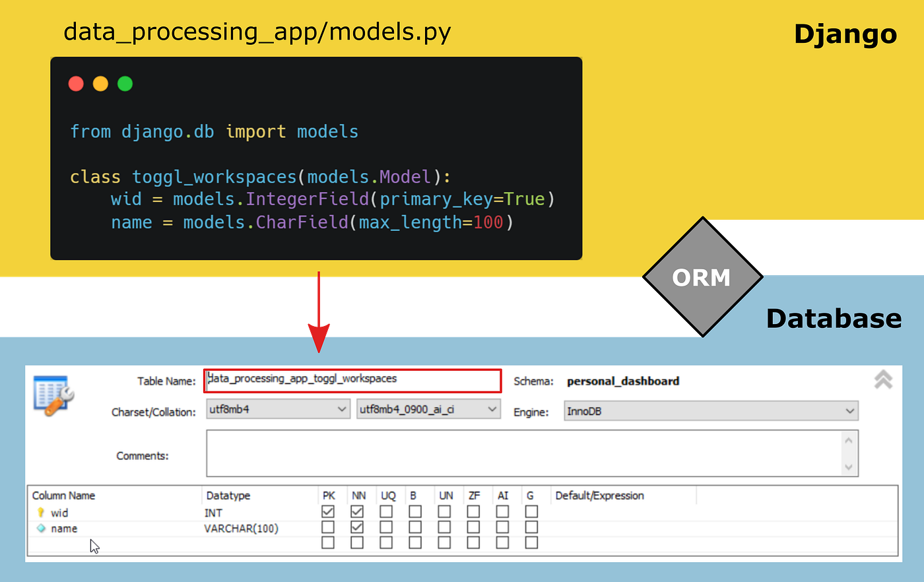Check PK checkbox in empty new row

(328, 542)
